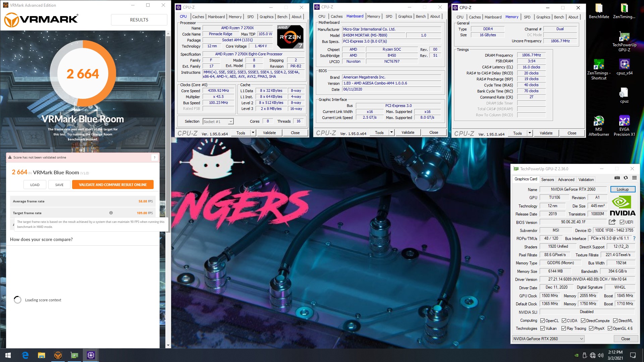The height and width of the screenshot is (362, 644).
Task: Click bus interface question mark in GPU-Z
Action: (634, 238)
